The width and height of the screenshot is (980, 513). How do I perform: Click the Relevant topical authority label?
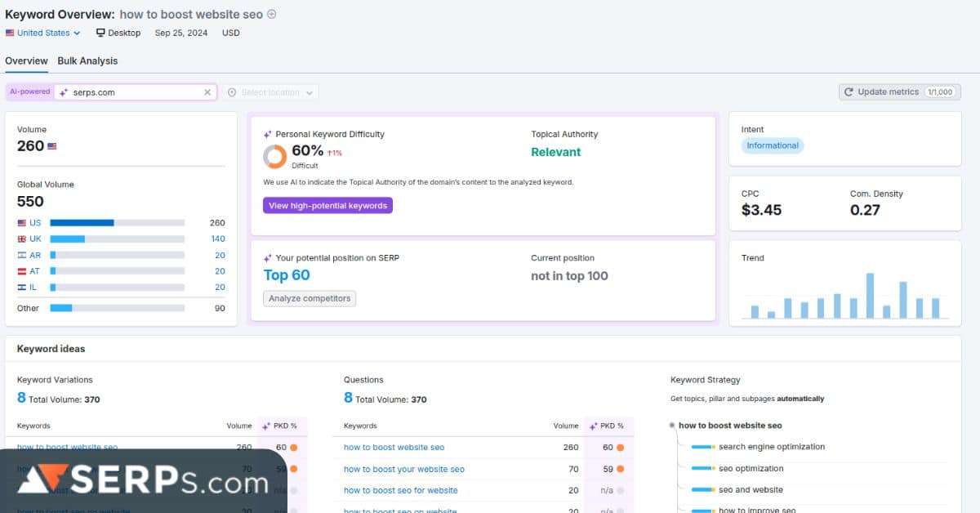pos(555,152)
